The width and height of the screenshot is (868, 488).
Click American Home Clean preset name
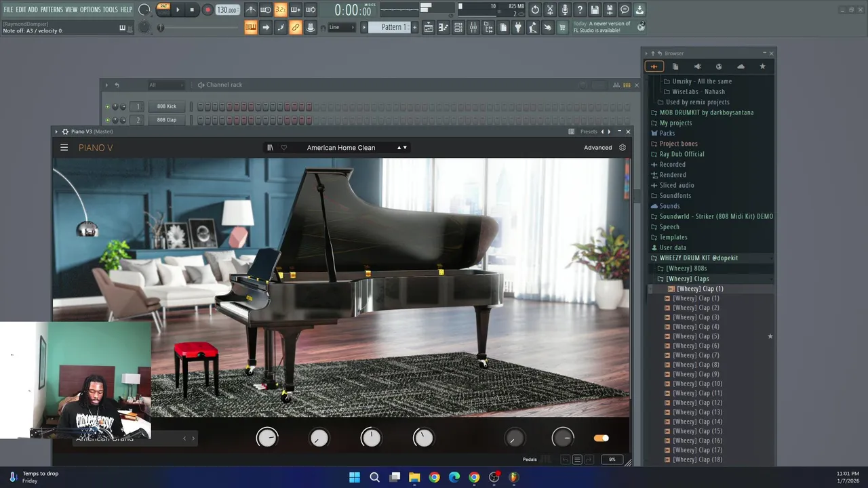click(x=341, y=148)
